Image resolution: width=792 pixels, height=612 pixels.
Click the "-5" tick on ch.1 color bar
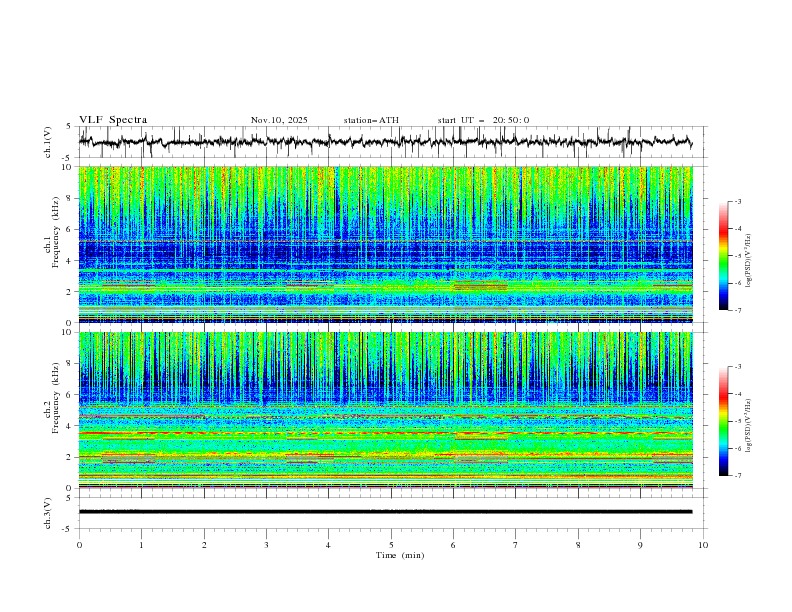[738, 256]
